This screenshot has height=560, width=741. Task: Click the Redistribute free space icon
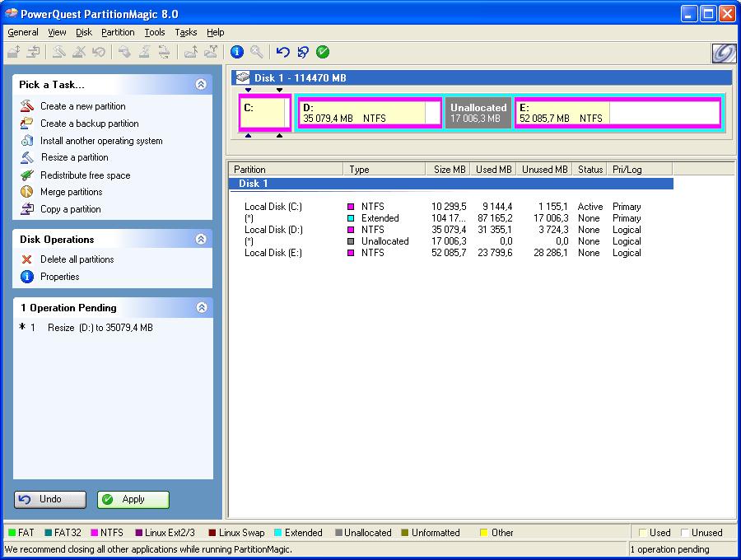point(27,175)
